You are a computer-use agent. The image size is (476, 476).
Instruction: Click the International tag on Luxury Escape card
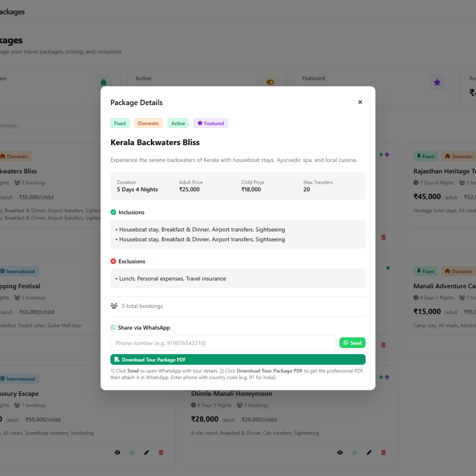click(x=18, y=379)
